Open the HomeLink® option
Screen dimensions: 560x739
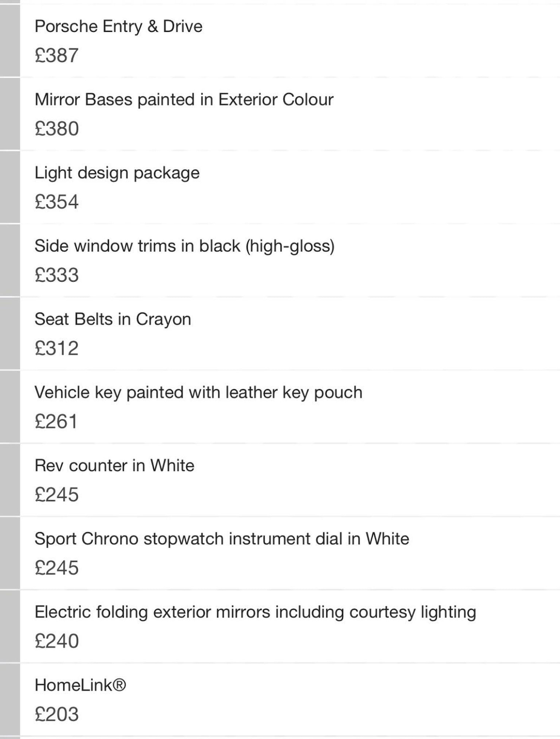click(80, 685)
